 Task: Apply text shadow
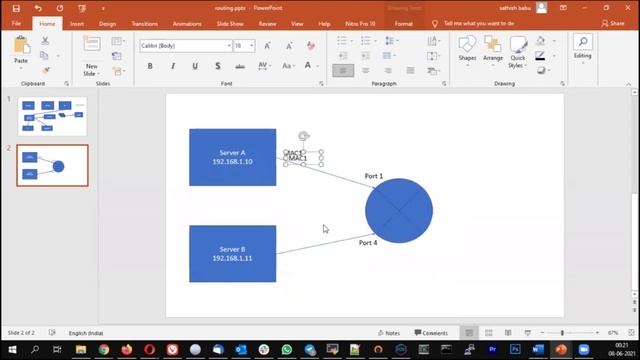[218, 66]
